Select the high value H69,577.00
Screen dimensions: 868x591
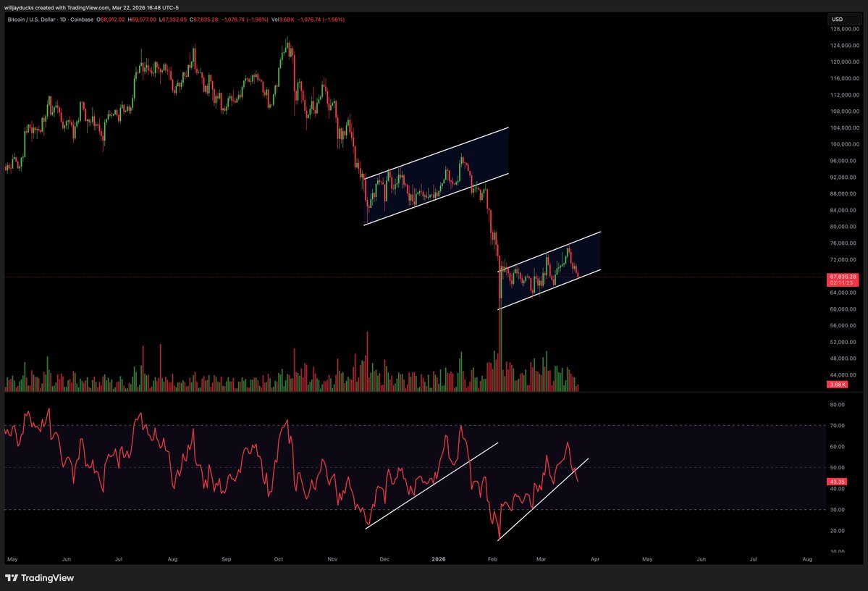[143, 20]
